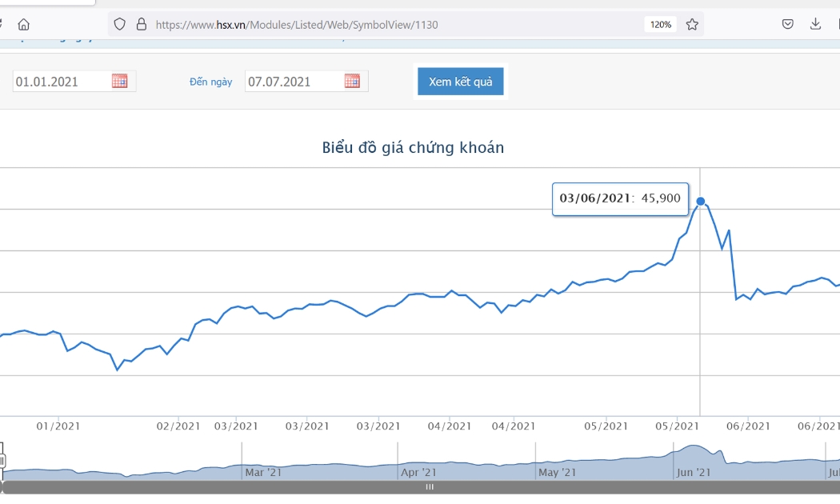
Task: Click the chart navigator horizontal scrollbar grip
Action: coord(430,487)
